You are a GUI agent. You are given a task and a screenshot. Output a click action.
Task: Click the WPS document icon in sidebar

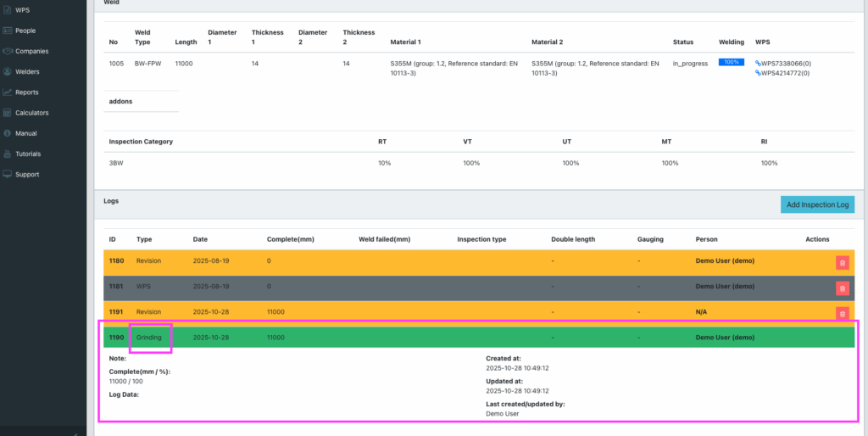7,9
